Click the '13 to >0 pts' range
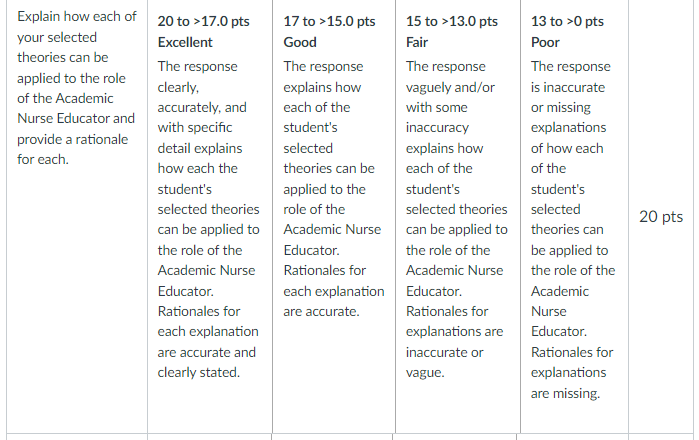 tap(567, 21)
